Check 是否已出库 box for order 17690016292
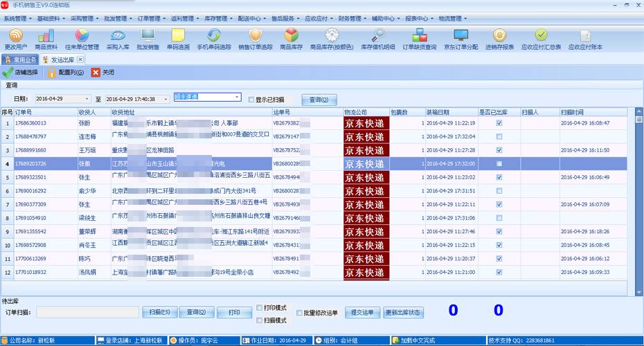 click(x=499, y=191)
